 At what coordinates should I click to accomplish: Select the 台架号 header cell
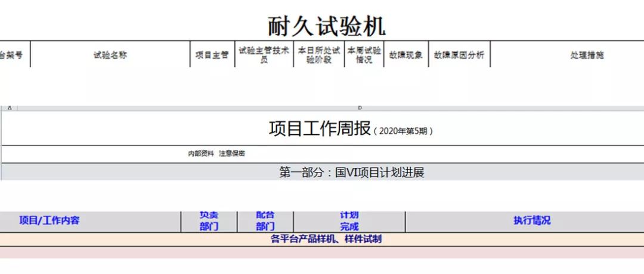13,55
